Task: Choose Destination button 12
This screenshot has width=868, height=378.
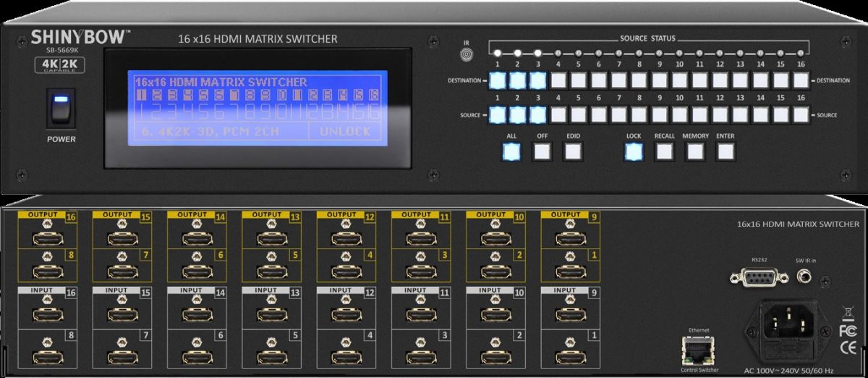Action: 720,80
